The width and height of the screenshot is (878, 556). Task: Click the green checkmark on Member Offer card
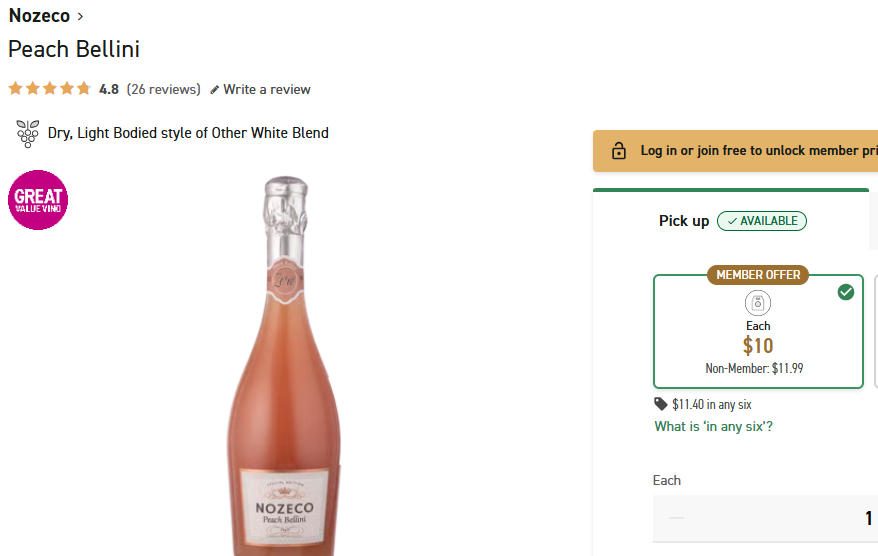point(846,292)
